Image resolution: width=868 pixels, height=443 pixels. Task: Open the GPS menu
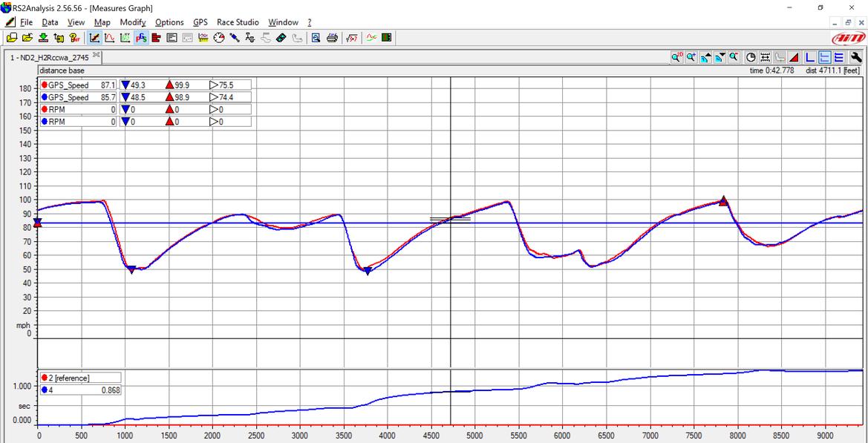click(x=200, y=22)
